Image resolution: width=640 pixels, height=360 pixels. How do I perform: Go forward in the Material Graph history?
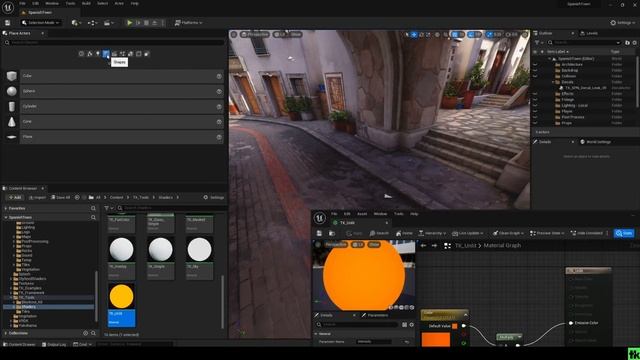coord(434,246)
